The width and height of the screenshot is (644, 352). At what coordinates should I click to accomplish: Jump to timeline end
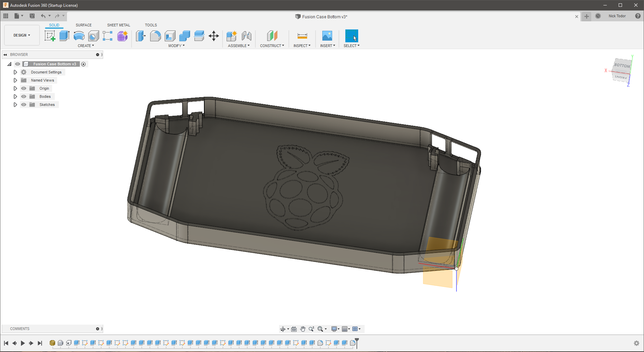pos(40,343)
